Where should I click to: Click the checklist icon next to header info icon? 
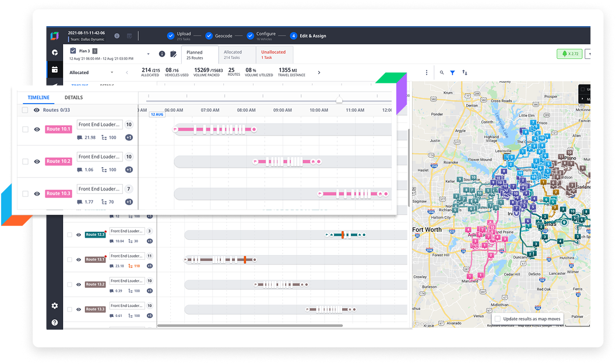(x=129, y=36)
